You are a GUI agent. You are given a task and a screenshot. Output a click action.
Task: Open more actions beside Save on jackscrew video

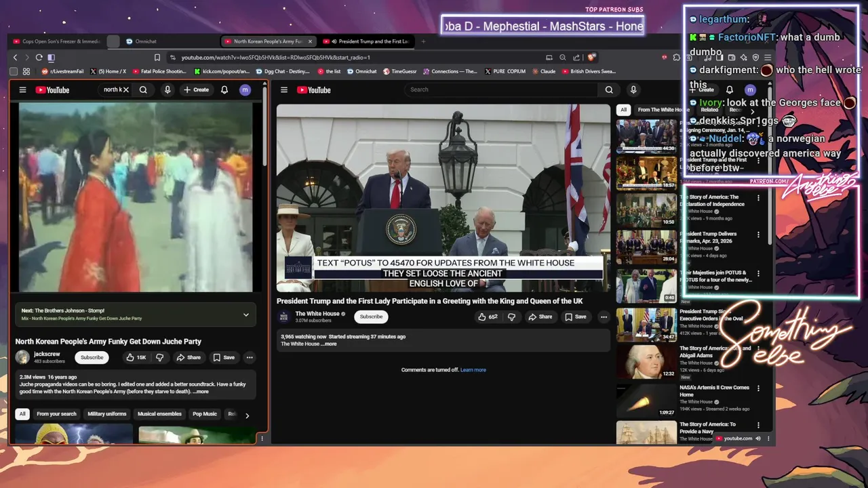coord(250,357)
